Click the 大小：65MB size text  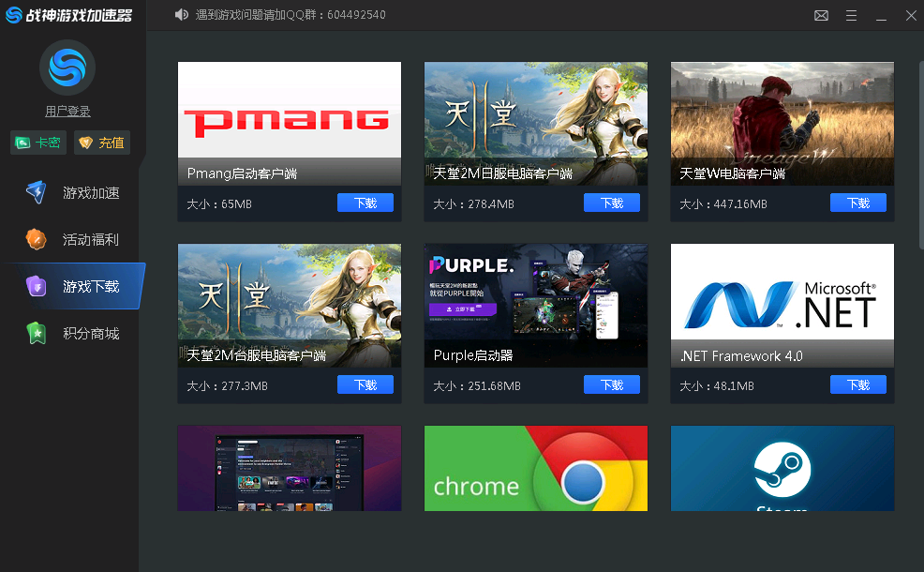point(219,204)
